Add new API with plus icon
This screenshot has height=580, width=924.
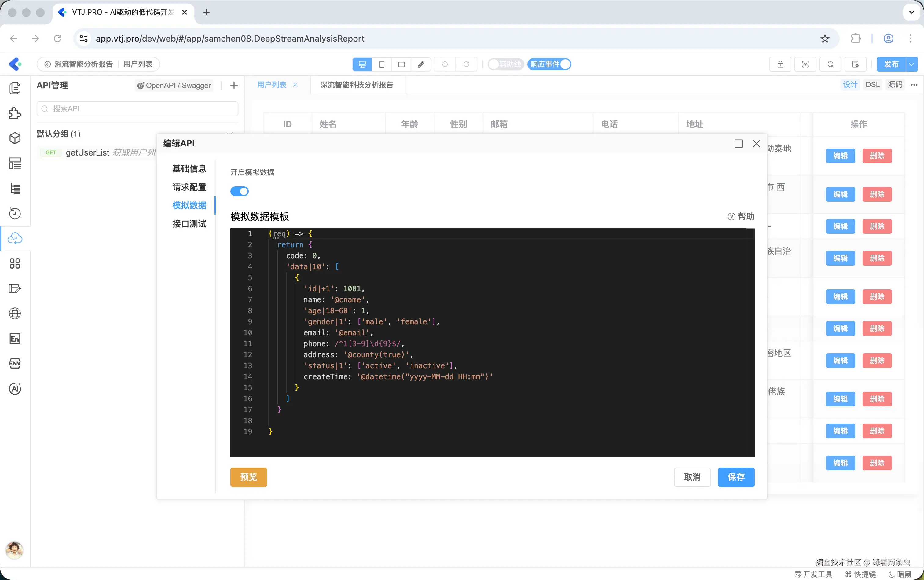pos(233,85)
